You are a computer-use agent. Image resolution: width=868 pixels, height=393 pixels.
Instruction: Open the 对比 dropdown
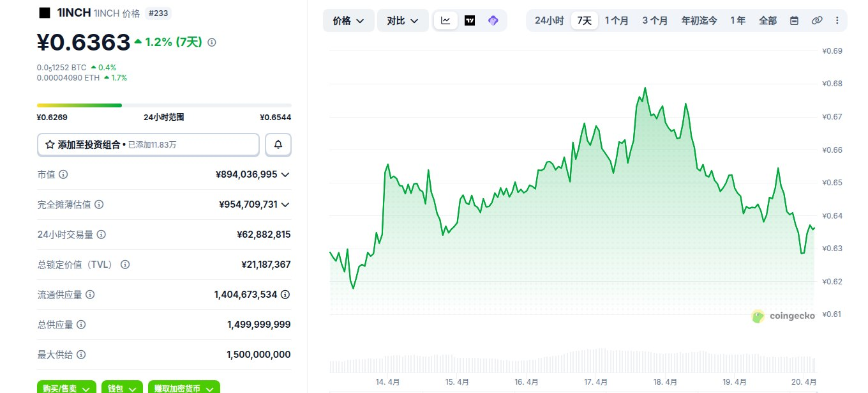point(403,20)
